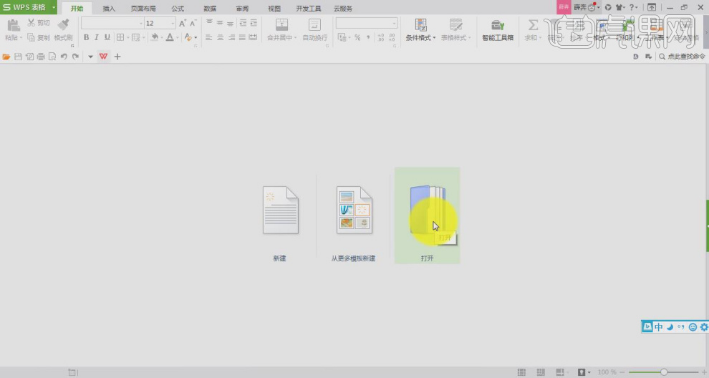Viewport: 709px width, 378px height.
Task: Click the Copy icon
Action: pos(31,37)
